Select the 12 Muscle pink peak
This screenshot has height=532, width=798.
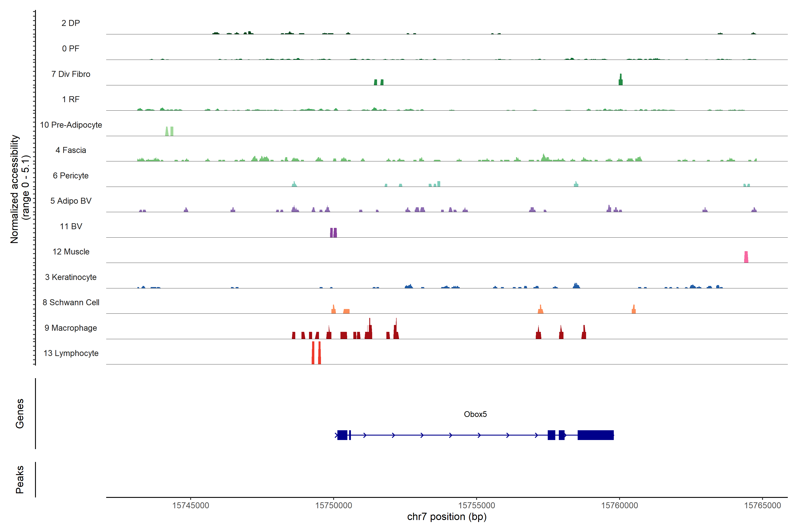(746, 257)
